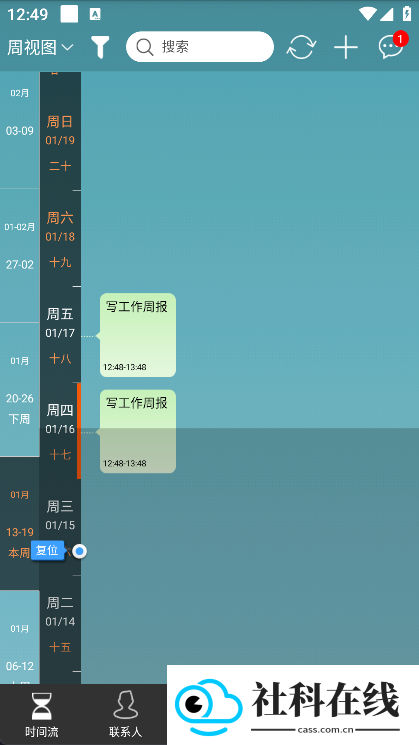This screenshot has height=745, width=419.
Task: Jump to week 03-09 in 02月
Action: 19,130
